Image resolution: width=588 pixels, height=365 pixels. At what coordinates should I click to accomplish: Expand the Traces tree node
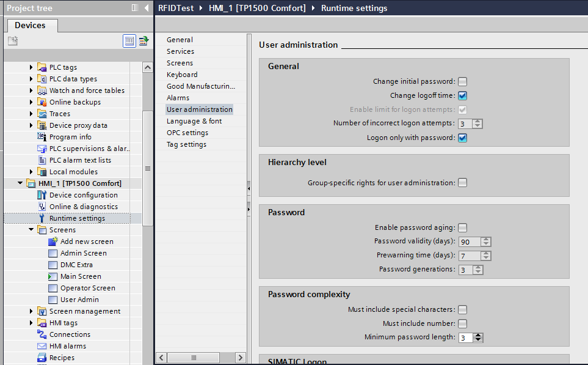(31, 114)
